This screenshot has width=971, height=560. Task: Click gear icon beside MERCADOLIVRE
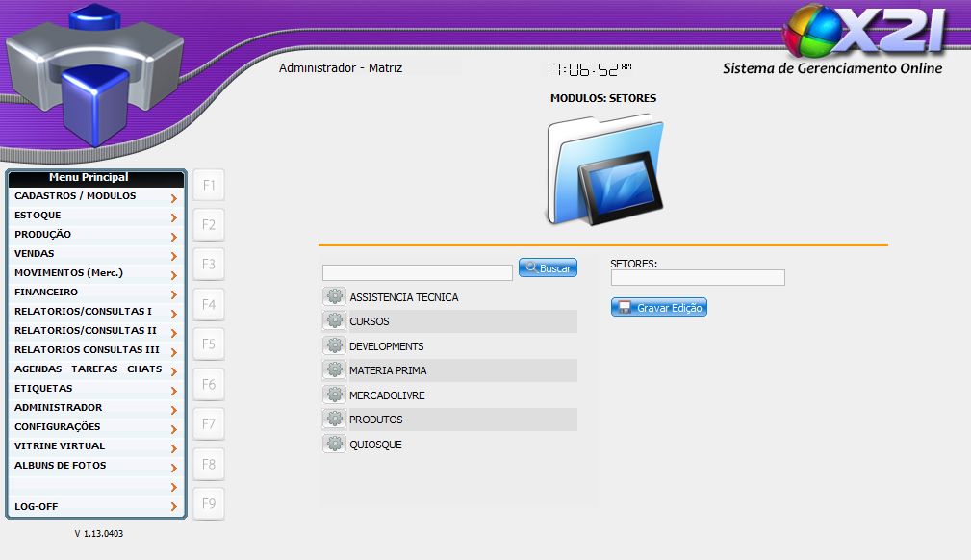click(x=334, y=395)
